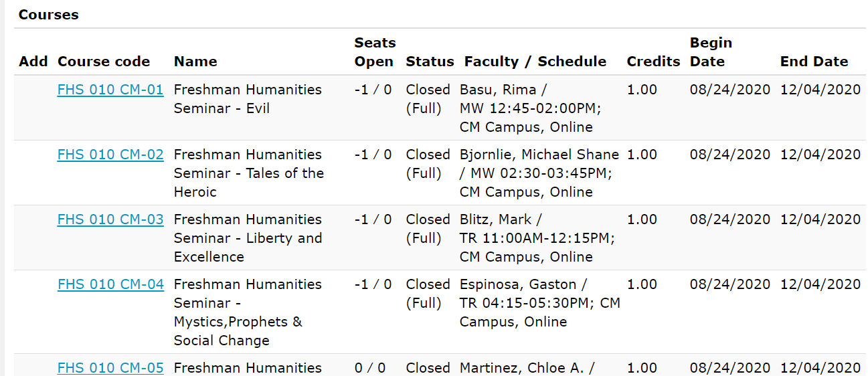Open the FHS 010 CM-01 course link

(110, 90)
